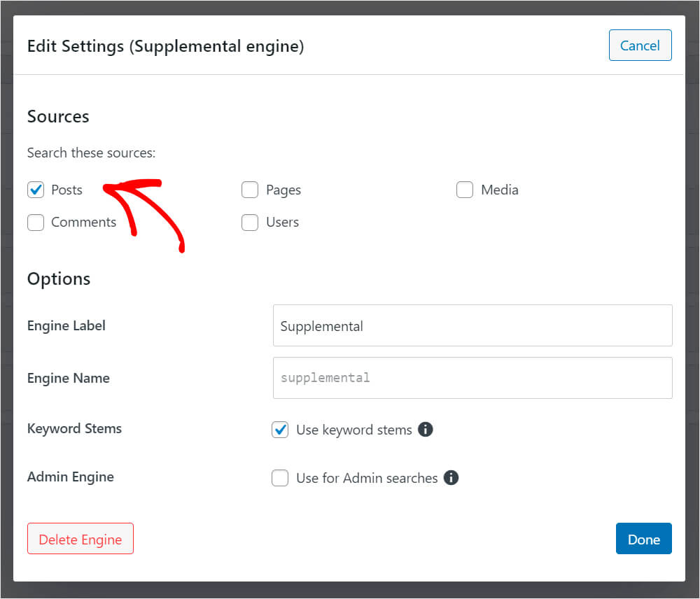This screenshot has height=599, width=700.
Task: Click the Delete Engine button
Action: [x=80, y=539]
